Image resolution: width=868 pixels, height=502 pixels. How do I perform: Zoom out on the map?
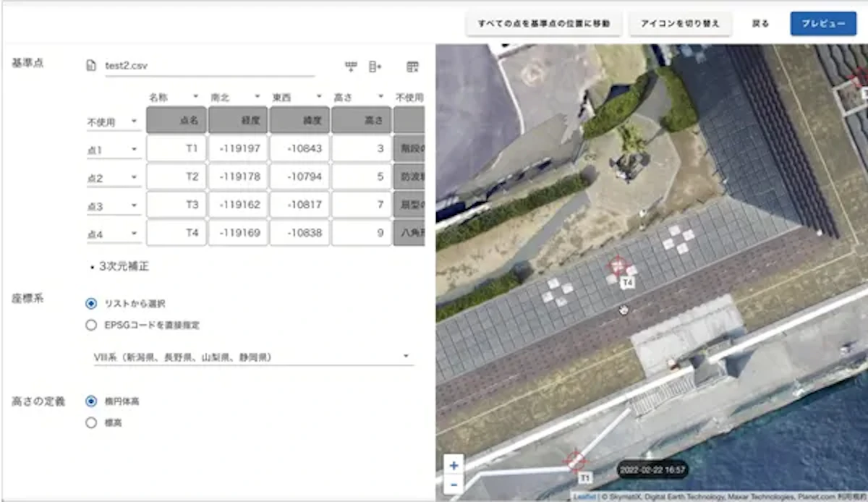454,484
